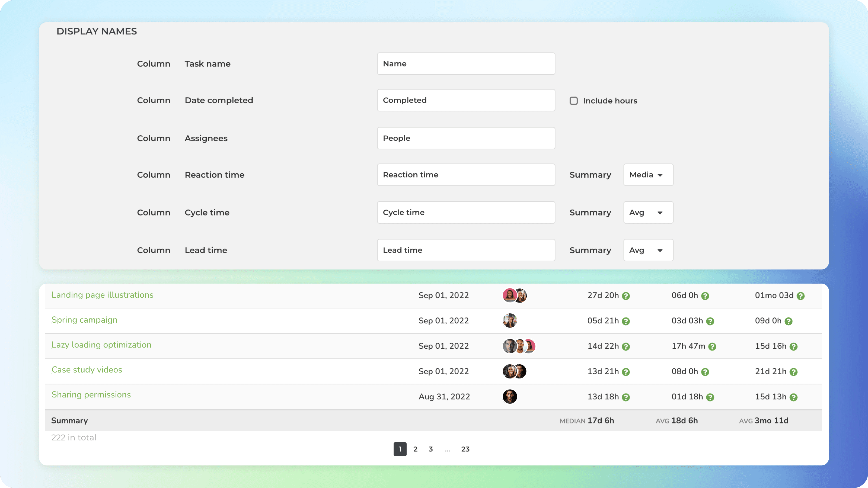
Task: Click help icon next to 27d 20h
Action: click(626, 296)
